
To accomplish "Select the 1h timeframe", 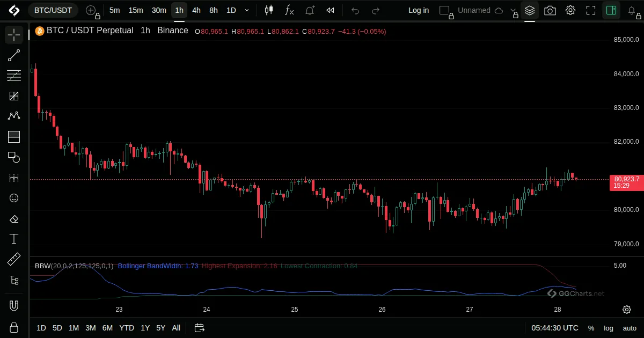I will pyautogui.click(x=179, y=10).
